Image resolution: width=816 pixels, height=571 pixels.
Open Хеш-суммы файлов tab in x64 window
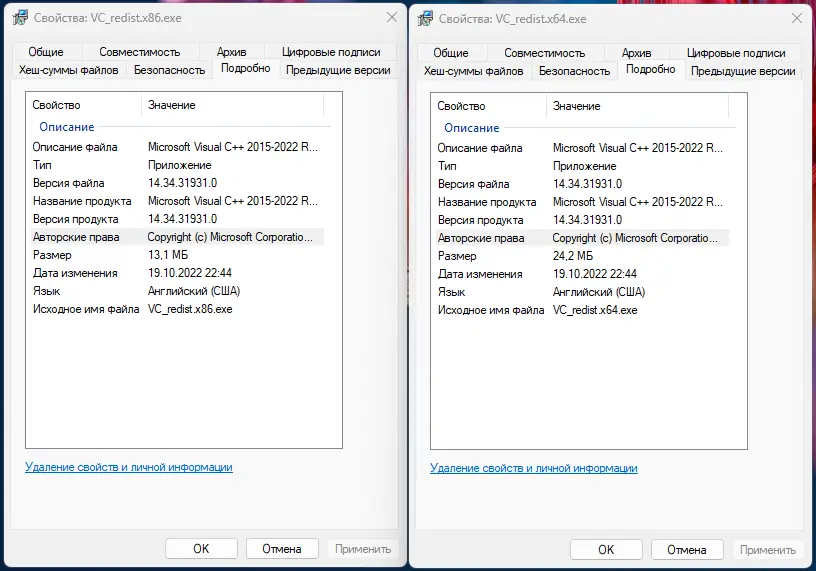(x=474, y=71)
